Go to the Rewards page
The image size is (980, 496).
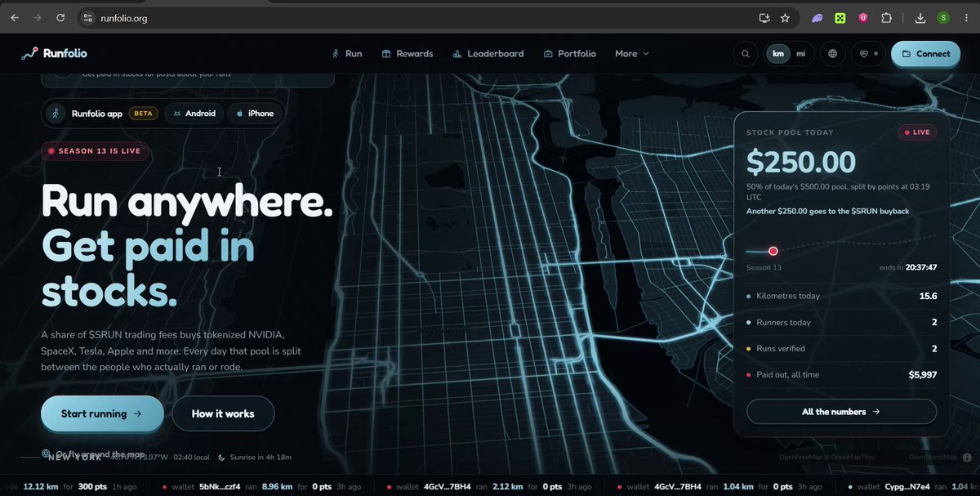407,54
